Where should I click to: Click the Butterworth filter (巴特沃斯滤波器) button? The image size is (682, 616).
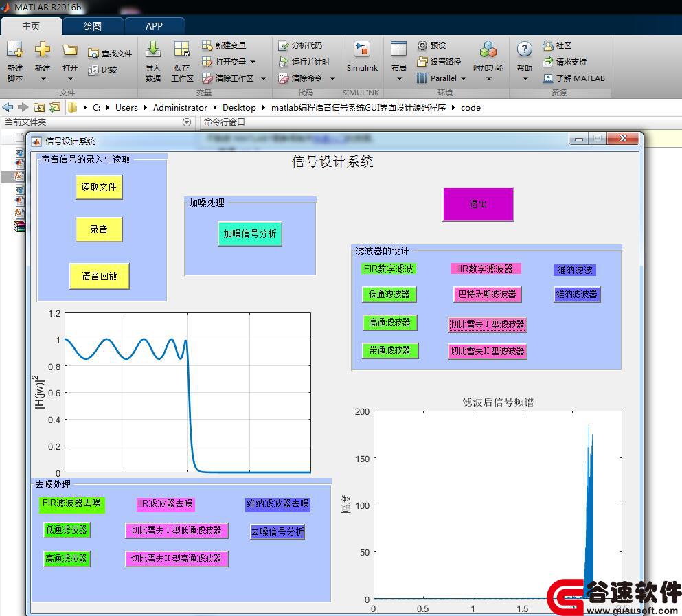[487, 294]
